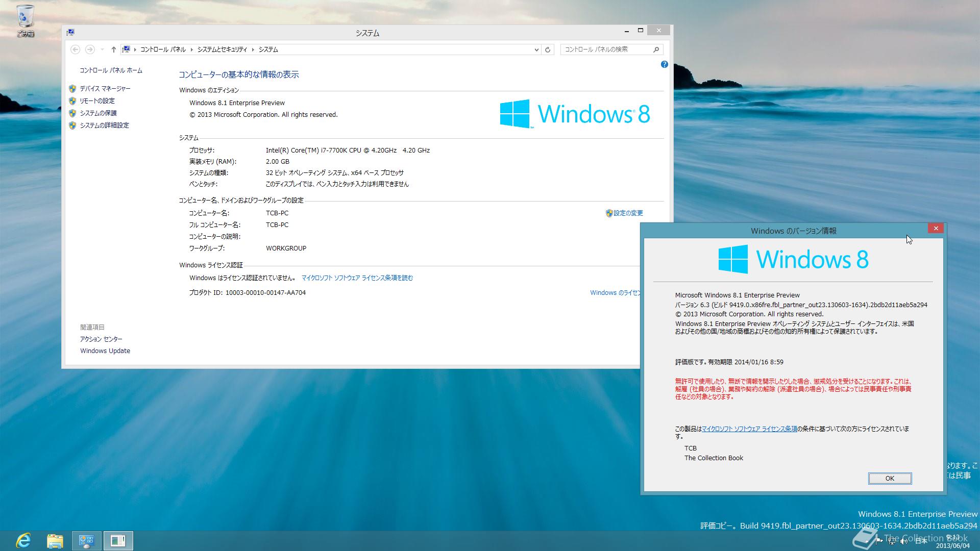The height and width of the screenshot is (551, 980).
Task: Open the address bar history dropdown
Action: point(536,49)
